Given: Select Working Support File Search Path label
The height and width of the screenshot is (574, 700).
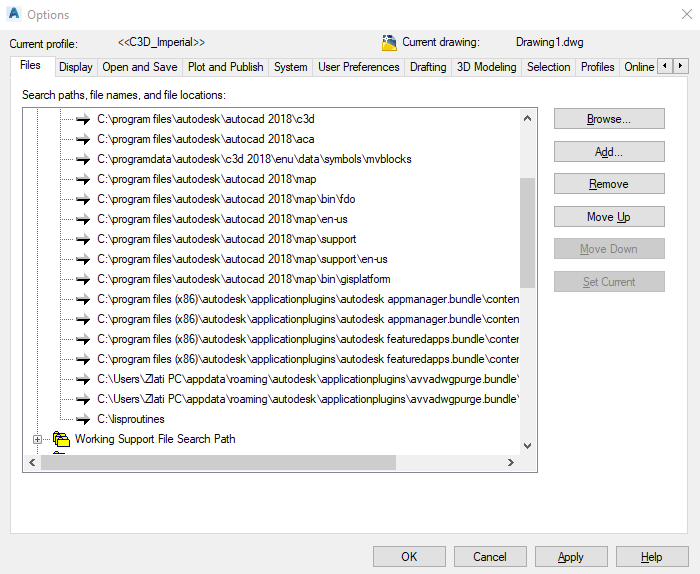Looking at the screenshot, I should [155, 439].
